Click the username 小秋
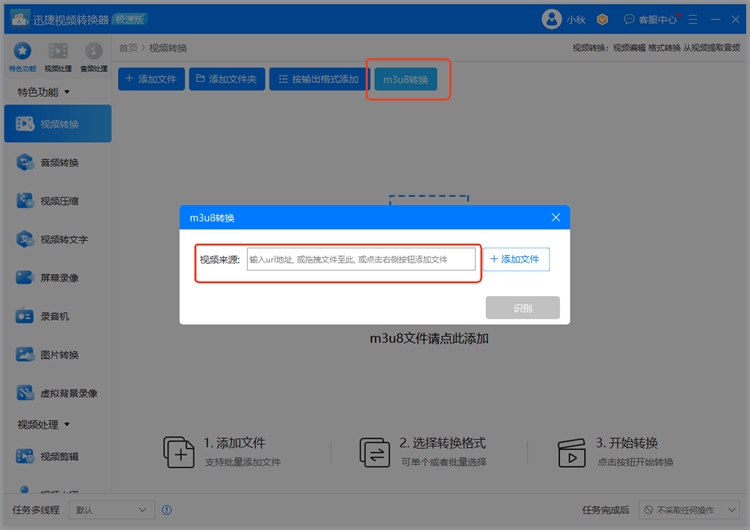750x530 pixels. click(576, 20)
